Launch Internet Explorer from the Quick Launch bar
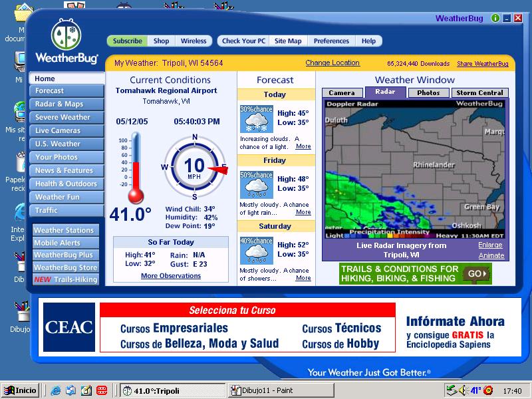 tap(55, 390)
